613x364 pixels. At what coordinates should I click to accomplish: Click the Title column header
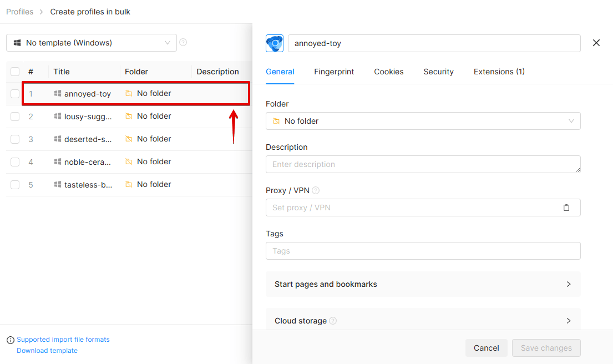[x=62, y=72]
